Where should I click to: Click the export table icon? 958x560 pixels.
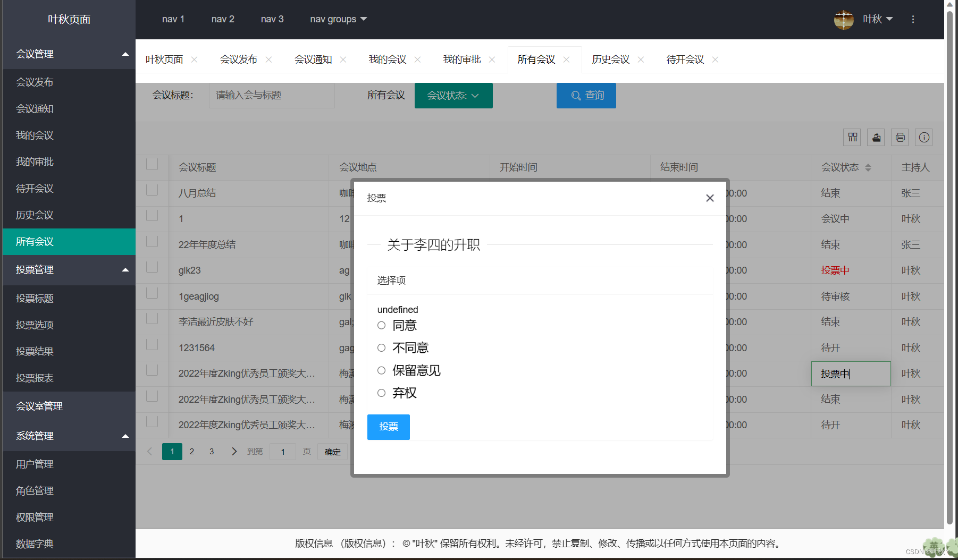click(x=876, y=138)
